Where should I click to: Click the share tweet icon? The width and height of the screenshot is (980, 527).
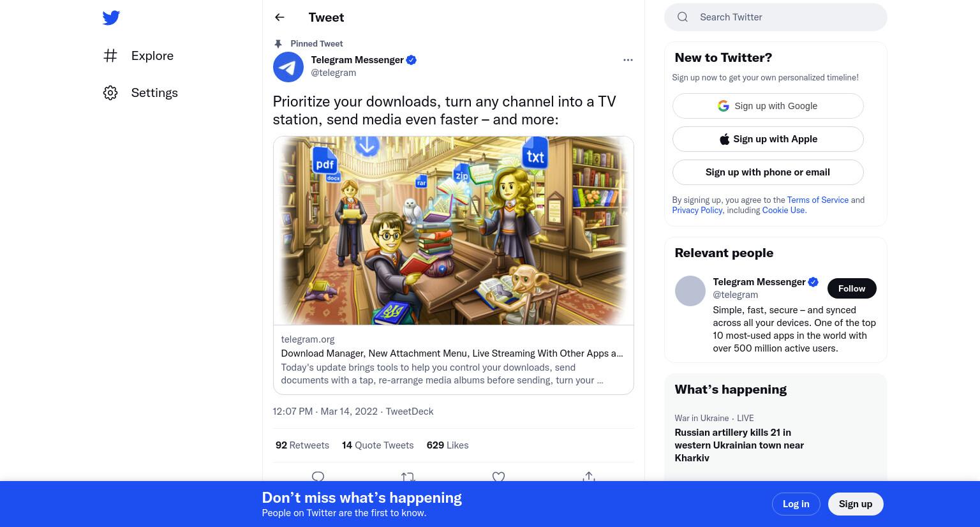click(x=588, y=477)
